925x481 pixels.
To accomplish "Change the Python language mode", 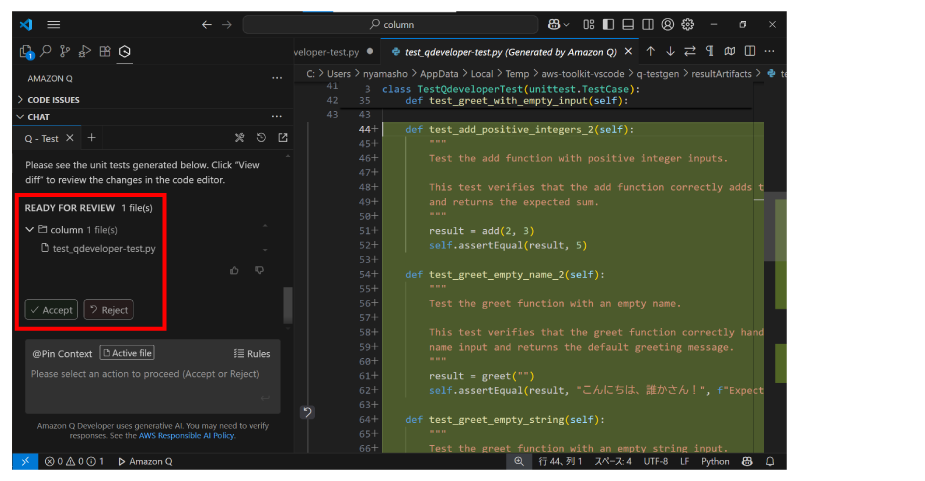I will [715, 462].
